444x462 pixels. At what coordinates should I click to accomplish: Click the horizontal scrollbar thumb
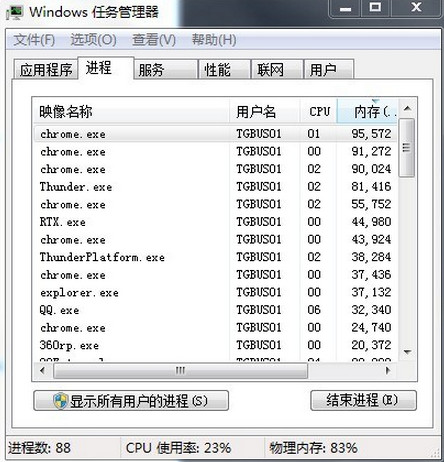click(x=180, y=371)
